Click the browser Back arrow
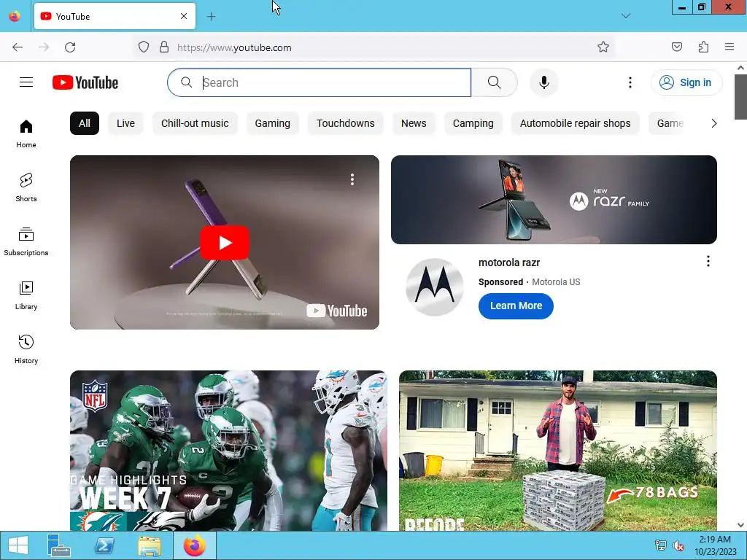747x560 pixels. point(18,47)
